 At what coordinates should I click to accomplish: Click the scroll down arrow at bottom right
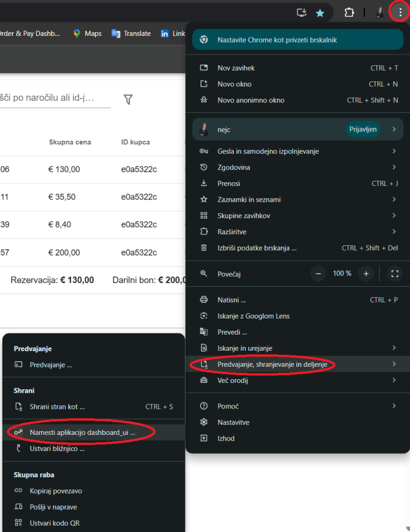(x=407, y=528)
